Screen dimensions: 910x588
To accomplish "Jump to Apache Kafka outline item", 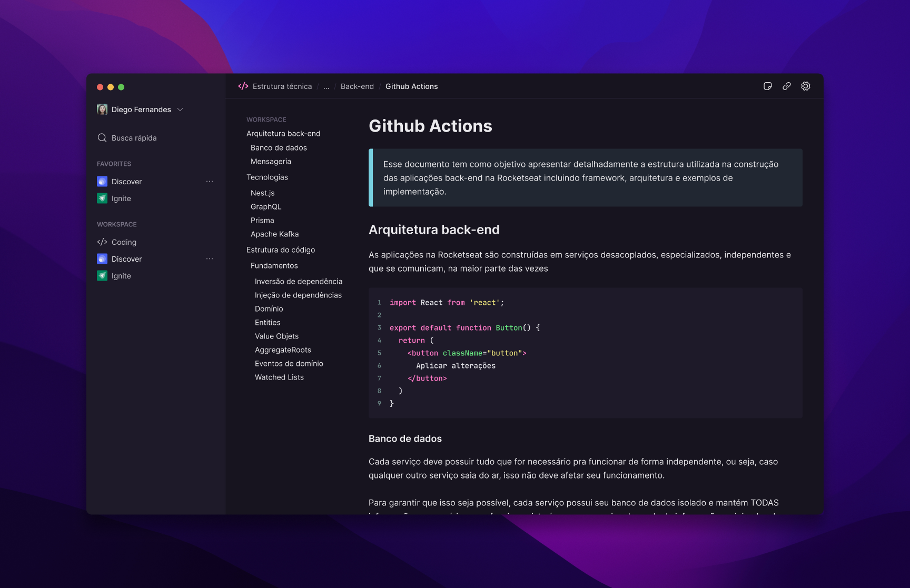I will [274, 234].
